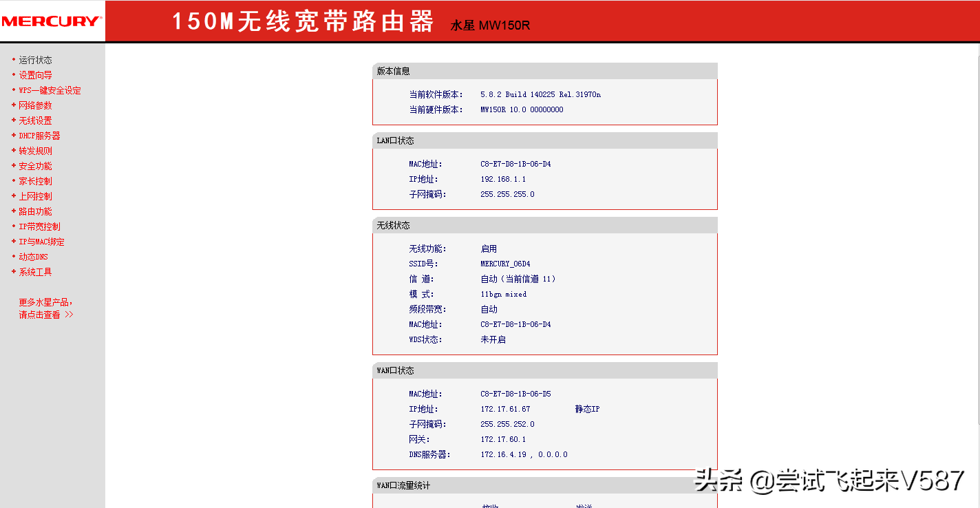Expand the 路由功能 menu
The height and width of the screenshot is (508, 980).
(x=35, y=211)
